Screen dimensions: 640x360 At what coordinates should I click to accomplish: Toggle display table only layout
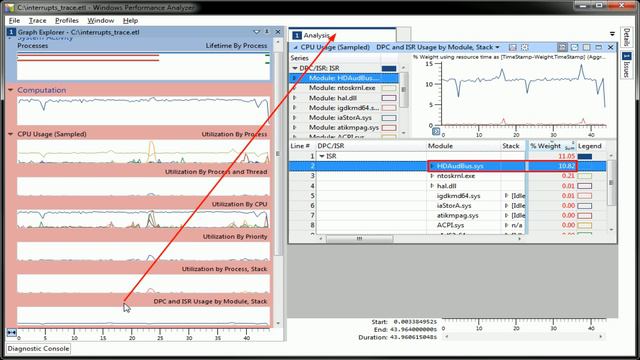pyautogui.click(x=586, y=47)
